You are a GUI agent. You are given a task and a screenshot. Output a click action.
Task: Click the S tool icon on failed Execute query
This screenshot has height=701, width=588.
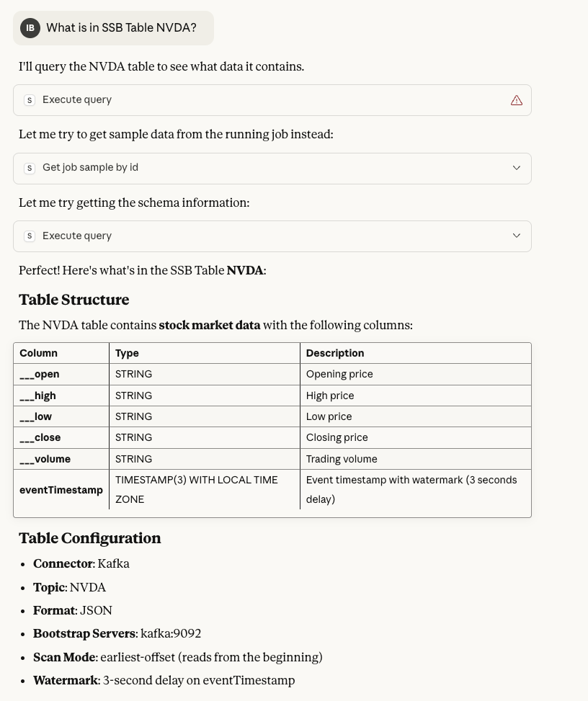click(30, 99)
